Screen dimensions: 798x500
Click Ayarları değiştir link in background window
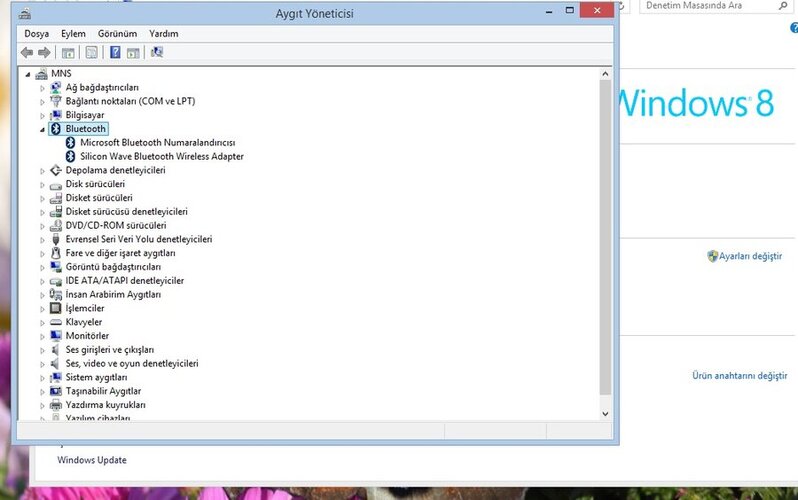[x=750, y=256]
